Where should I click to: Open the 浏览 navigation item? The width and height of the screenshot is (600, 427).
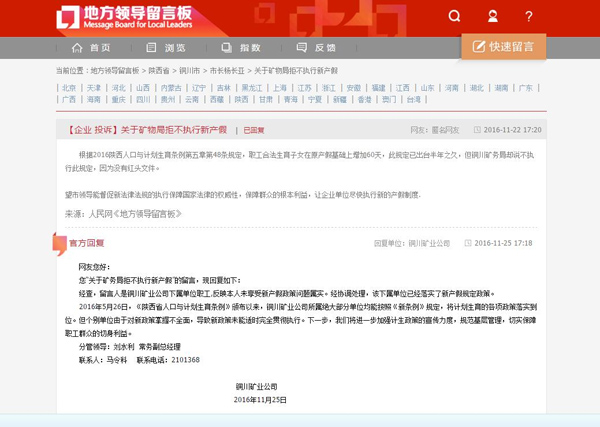point(175,48)
